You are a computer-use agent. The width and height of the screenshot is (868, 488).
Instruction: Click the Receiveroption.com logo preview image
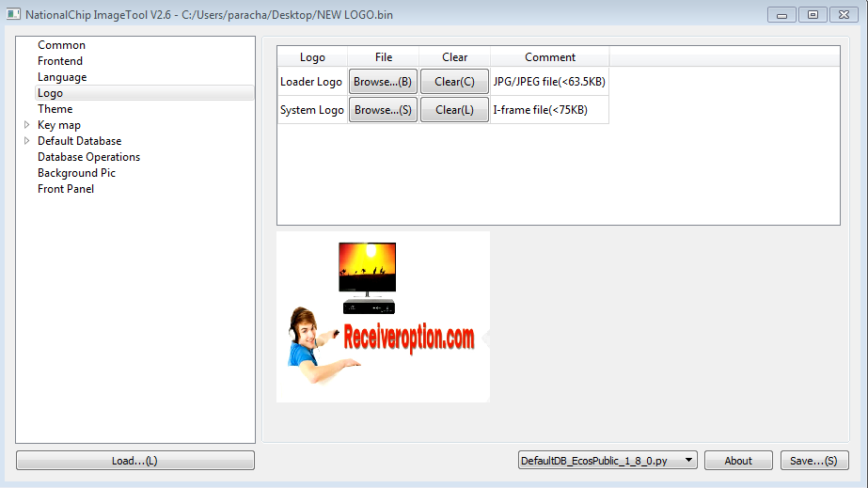[383, 317]
